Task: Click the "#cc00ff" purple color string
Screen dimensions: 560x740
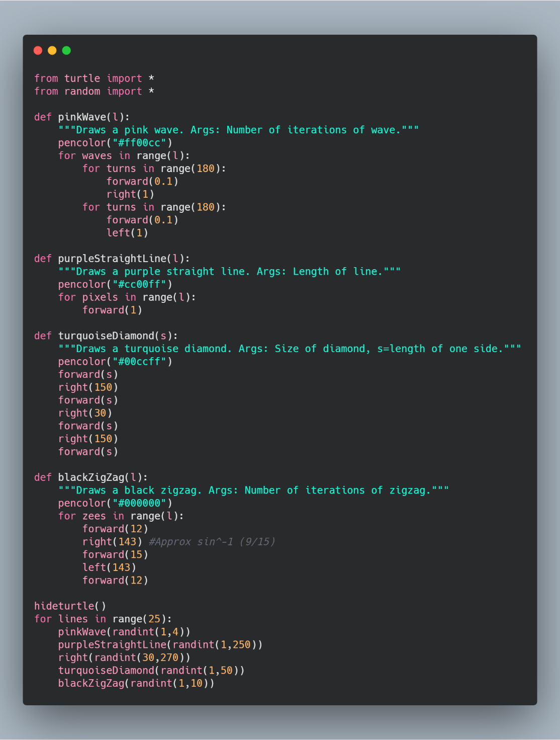Action: (139, 285)
